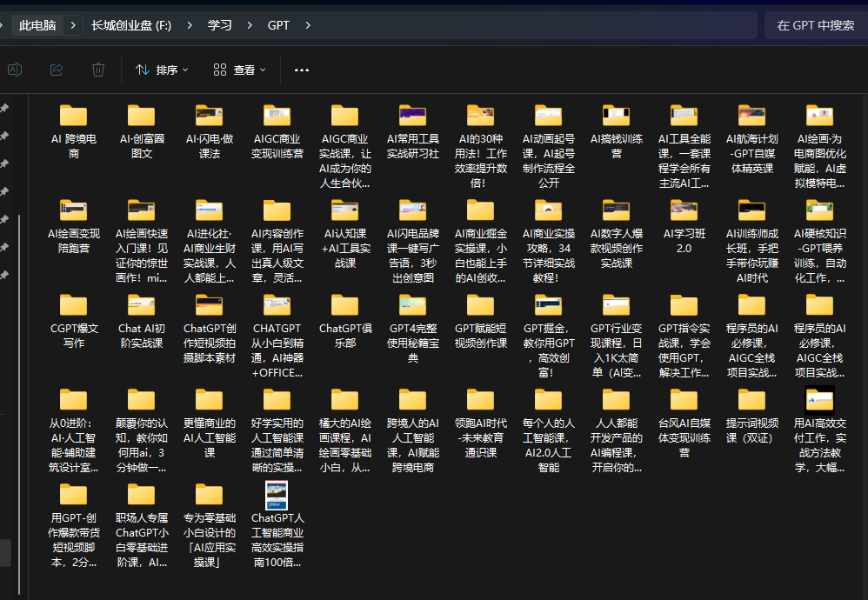Click the AI商业掘金实操课 folder name
The height and width of the screenshot is (600, 868).
pos(480,256)
